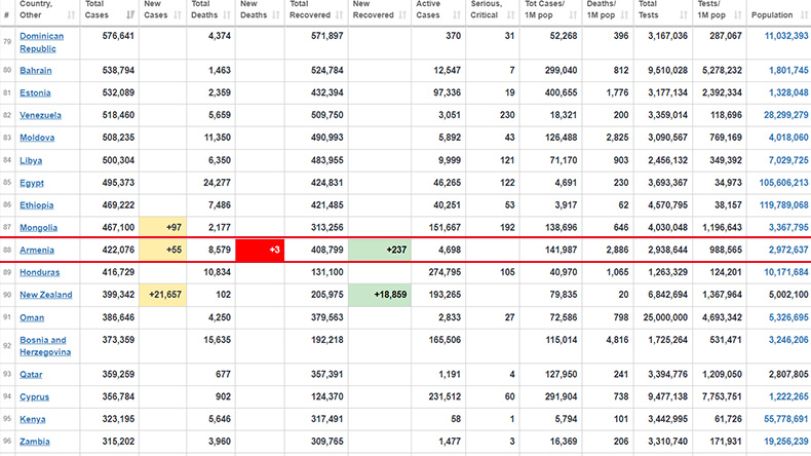Click Ethiopia population 119,789,068 link
Image resolution: width=811 pixels, height=456 pixels.
tap(784, 205)
